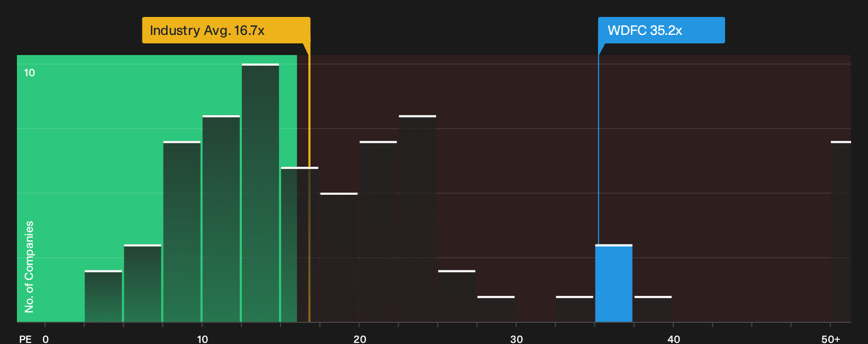The image size is (868, 344).
Task: Click the tallest bar reaching 10 companies
Action: (260, 193)
